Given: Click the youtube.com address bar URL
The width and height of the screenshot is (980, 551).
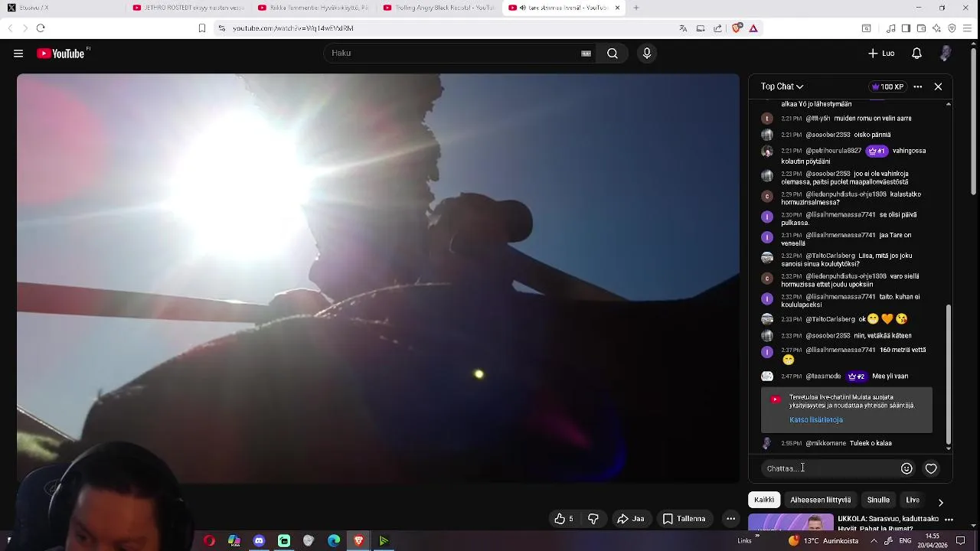Looking at the screenshot, I should pyautogui.click(x=293, y=28).
